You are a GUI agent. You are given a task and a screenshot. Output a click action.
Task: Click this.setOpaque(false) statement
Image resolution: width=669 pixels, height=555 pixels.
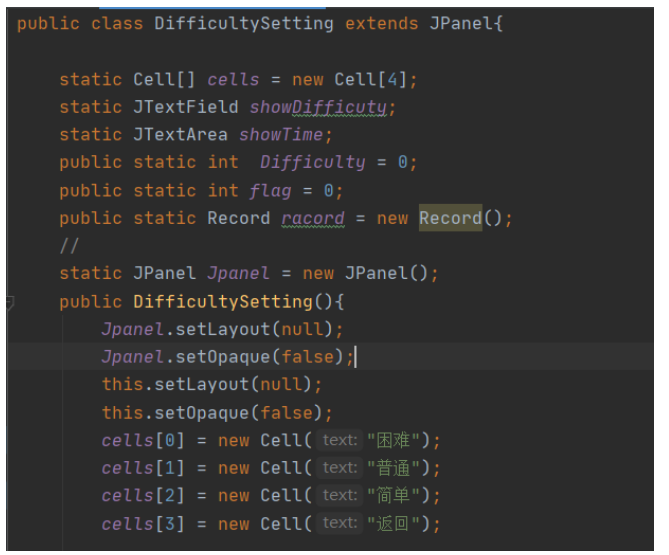(217, 413)
